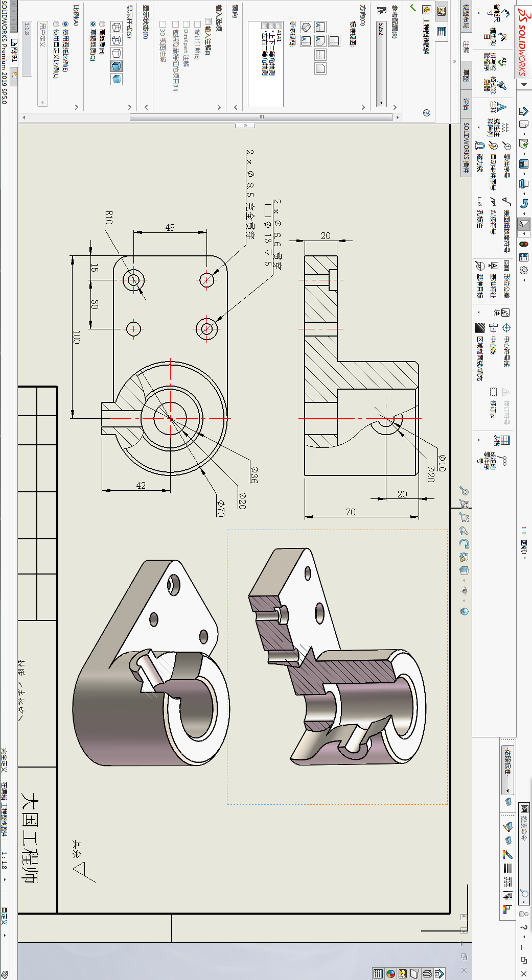Click the Print icon in title toolbar

click(524, 184)
